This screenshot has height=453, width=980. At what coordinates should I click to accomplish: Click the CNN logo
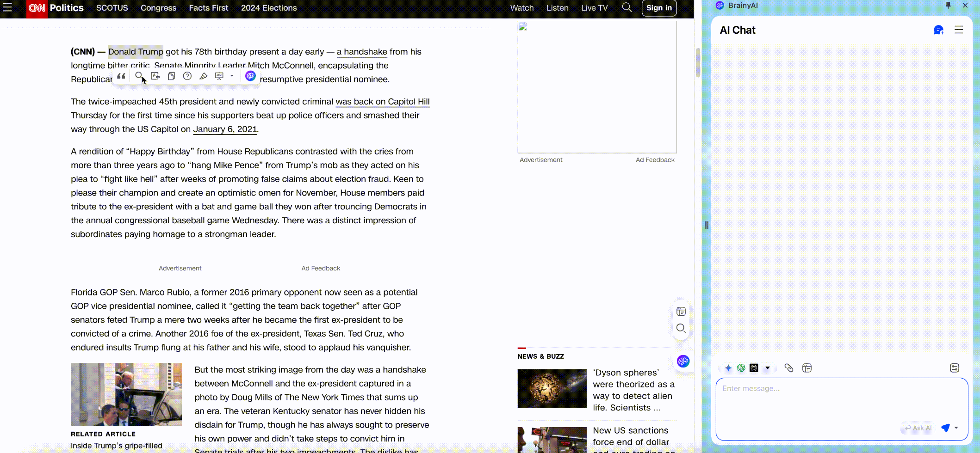coord(37,8)
